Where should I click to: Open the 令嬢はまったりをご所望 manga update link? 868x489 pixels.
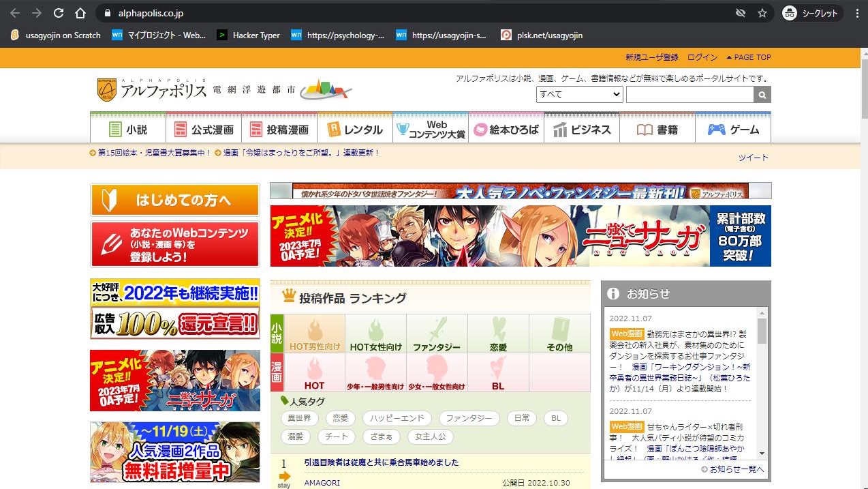(301, 153)
